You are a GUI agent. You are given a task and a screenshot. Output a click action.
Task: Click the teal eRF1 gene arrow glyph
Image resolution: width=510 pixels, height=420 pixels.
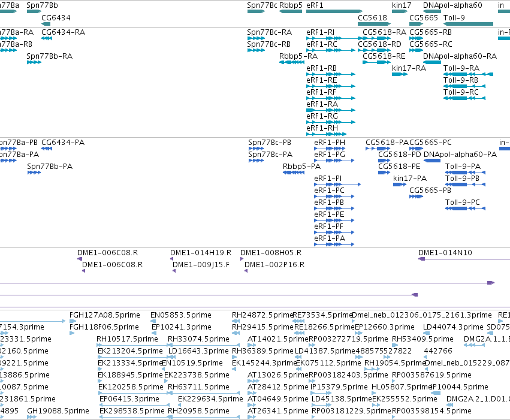[x=334, y=11]
